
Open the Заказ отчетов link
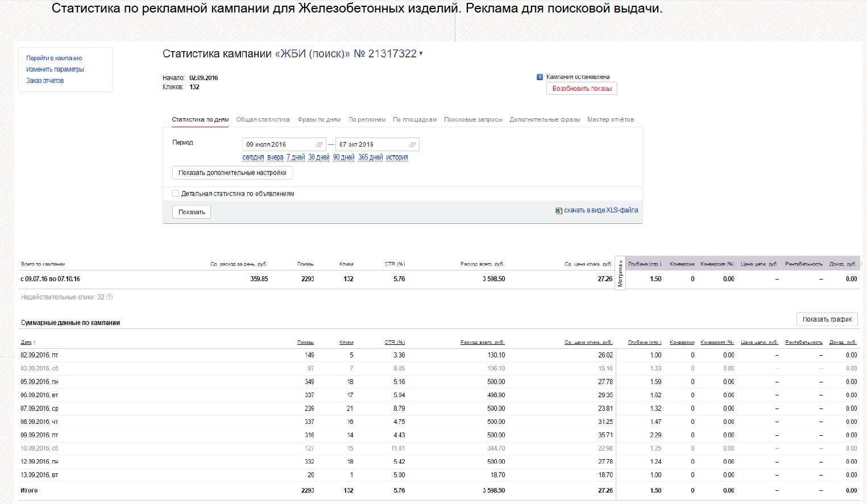click(45, 81)
